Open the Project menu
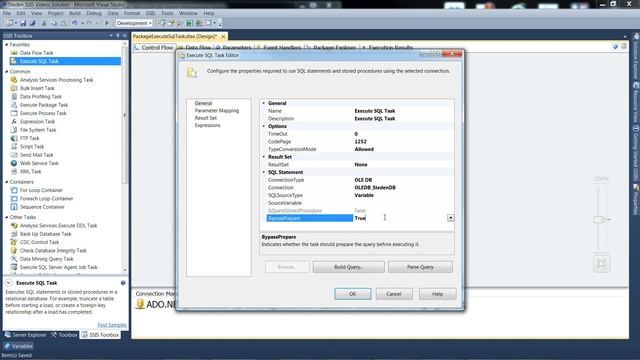Viewport: 640px width, 360px height. 56,13
